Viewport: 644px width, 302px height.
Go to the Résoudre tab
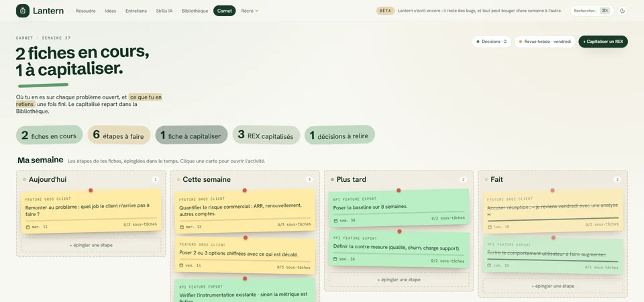[85, 11]
